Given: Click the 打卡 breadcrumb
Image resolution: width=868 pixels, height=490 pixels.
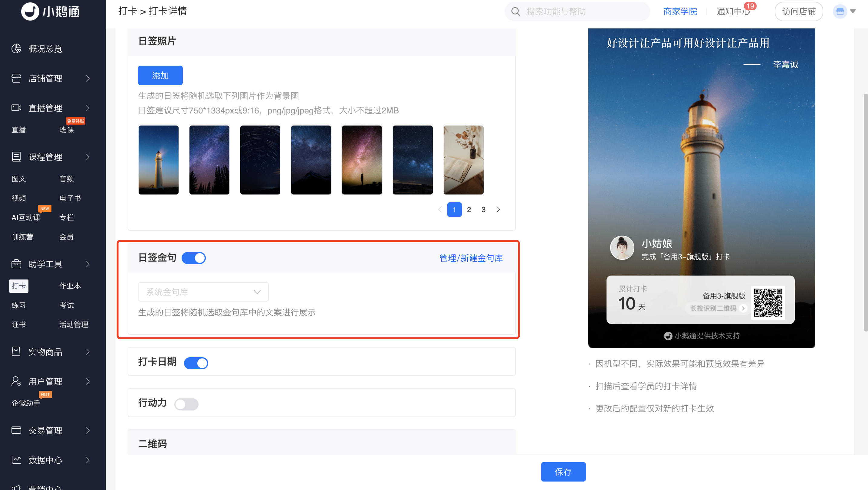Looking at the screenshot, I should coord(127,11).
